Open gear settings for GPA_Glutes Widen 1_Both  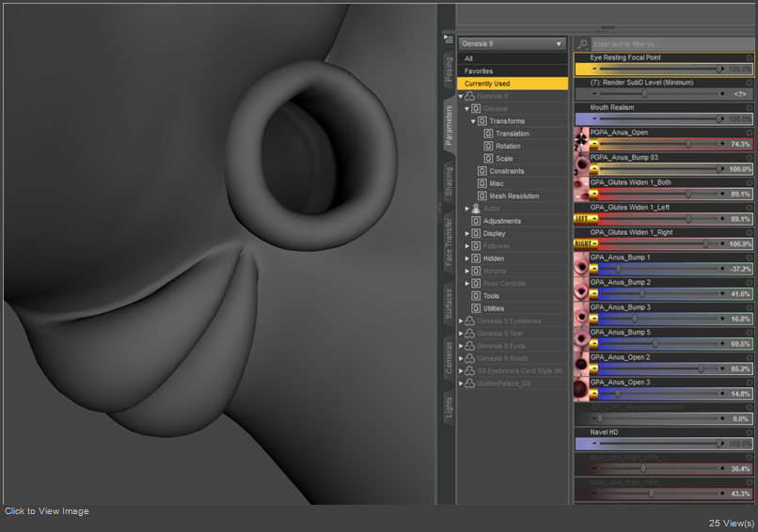click(x=749, y=182)
